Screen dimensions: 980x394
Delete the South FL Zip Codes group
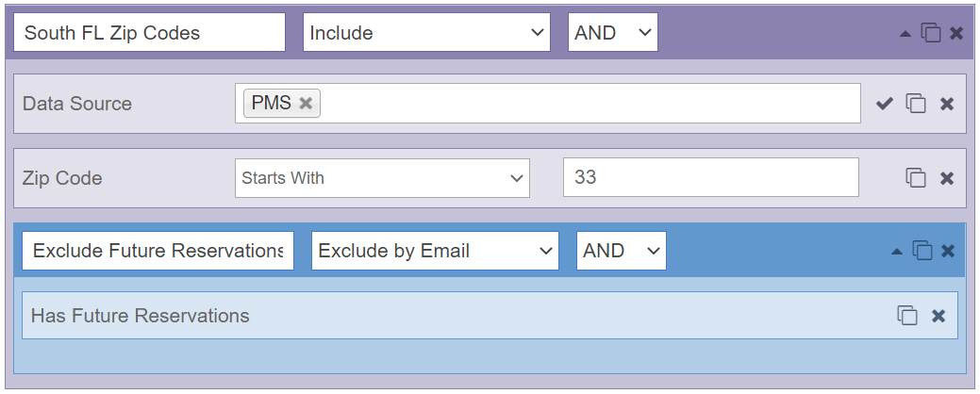click(x=956, y=33)
